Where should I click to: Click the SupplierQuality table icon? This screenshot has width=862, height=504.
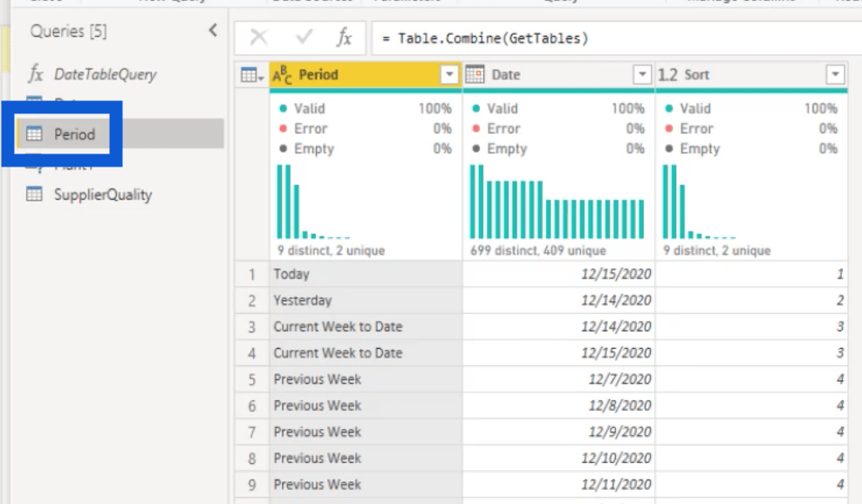34,194
